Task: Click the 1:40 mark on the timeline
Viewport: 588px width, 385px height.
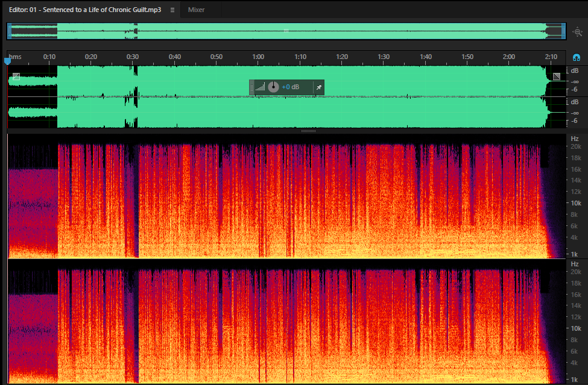Action: point(426,57)
